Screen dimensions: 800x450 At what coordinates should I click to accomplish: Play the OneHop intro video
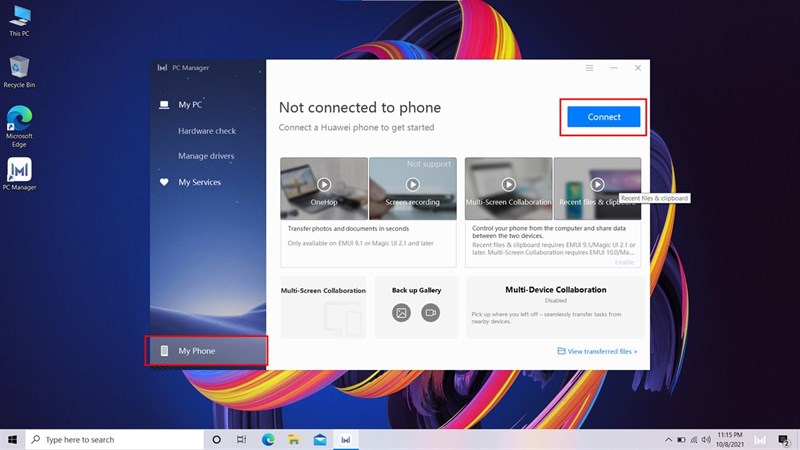click(x=324, y=184)
